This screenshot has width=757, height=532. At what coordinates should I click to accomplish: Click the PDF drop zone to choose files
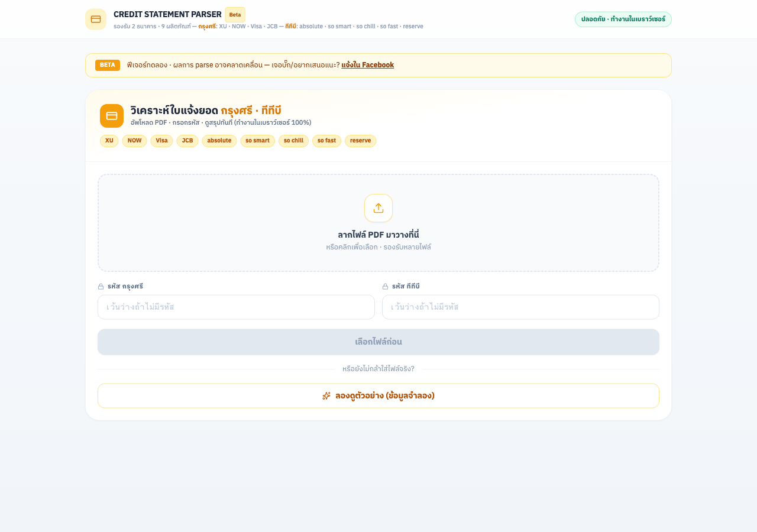point(378,223)
